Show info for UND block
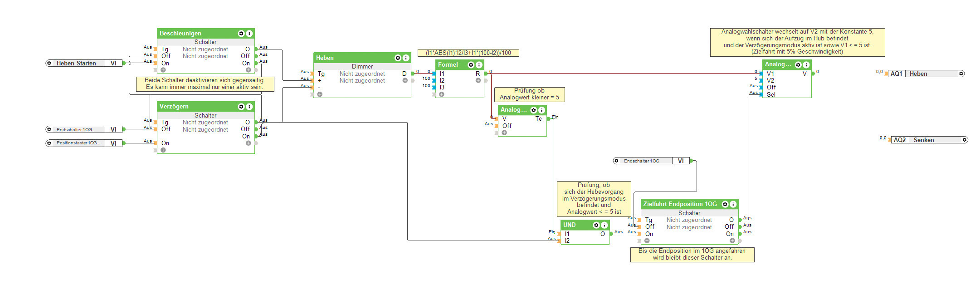Image resolution: width=980 pixels, height=305 pixels. coord(604,225)
